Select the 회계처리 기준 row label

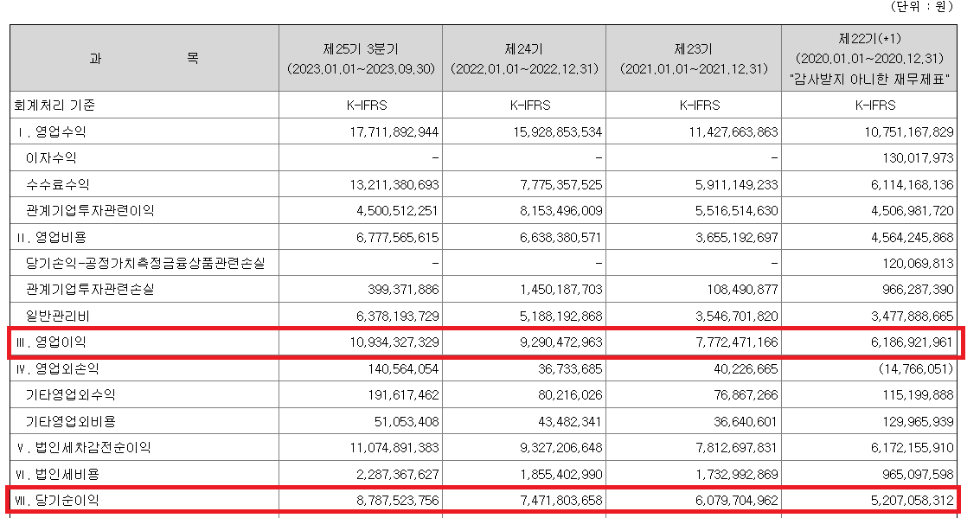pyautogui.click(x=52, y=106)
